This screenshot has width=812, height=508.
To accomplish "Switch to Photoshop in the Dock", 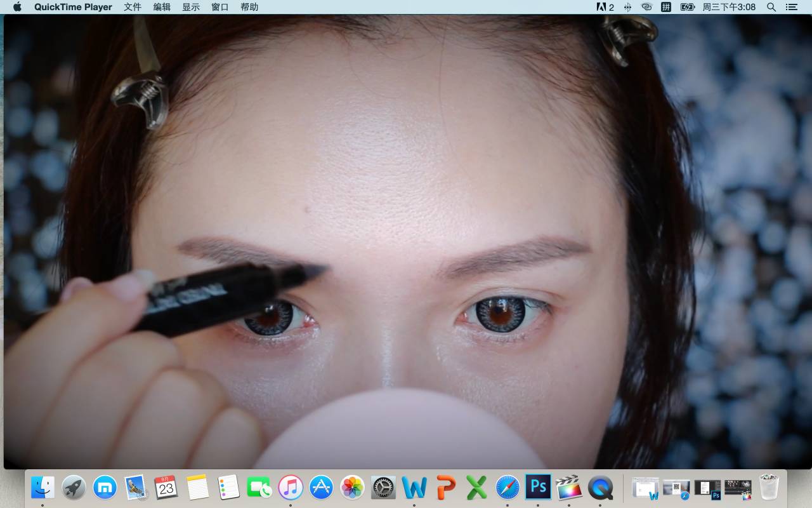I will pos(538,487).
